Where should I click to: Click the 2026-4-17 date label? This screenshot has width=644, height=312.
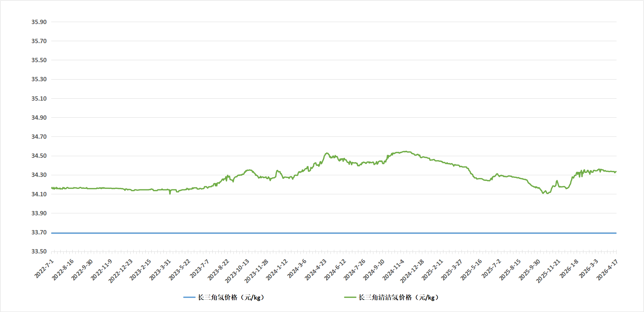607,270
